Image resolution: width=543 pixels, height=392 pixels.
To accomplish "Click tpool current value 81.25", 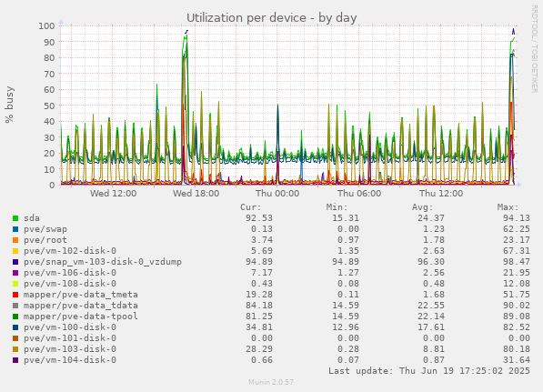I will click(x=259, y=317).
